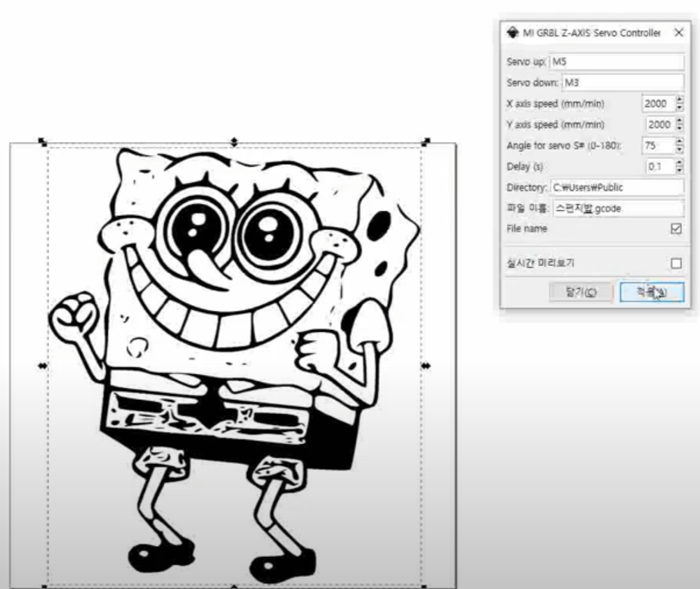Click the left-middle scale handle of selection
The image size is (700, 589).
[x=42, y=366]
